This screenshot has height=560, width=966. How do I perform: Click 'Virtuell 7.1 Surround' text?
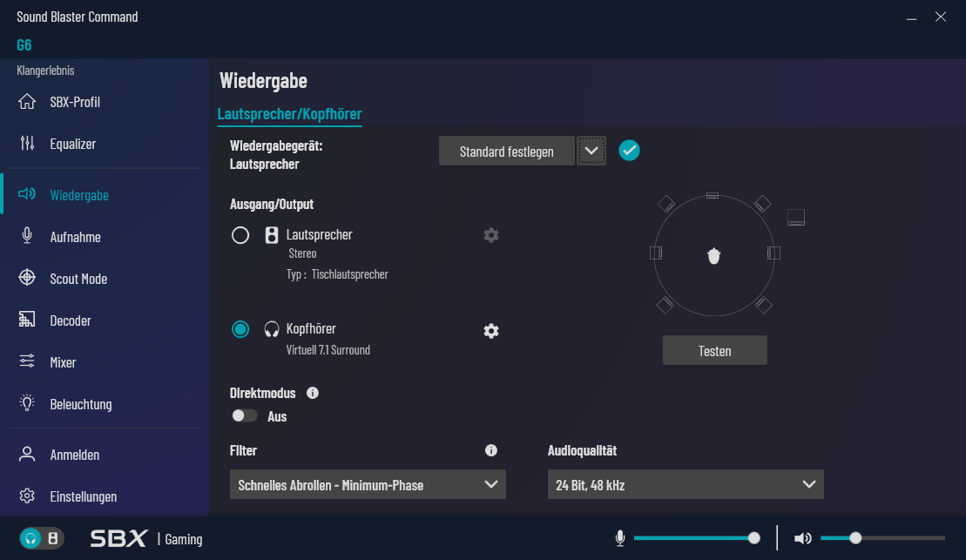[x=328, y=350]
